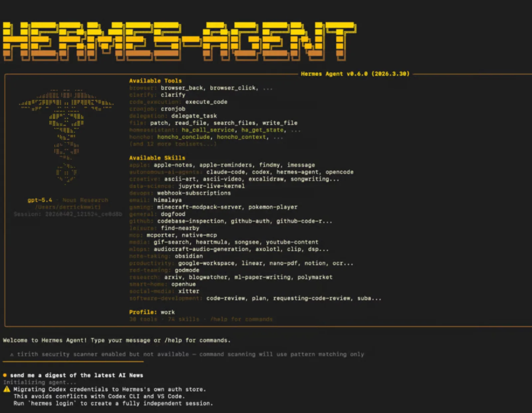Select the "ha_get_state" tool name
Screen dimensions: 532x413
(x=262, y=130)
